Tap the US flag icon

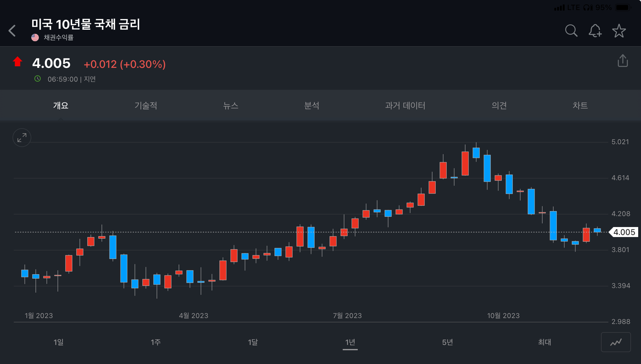point(35,38)
